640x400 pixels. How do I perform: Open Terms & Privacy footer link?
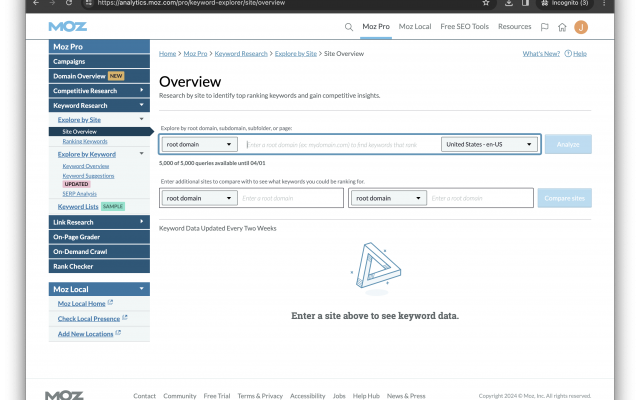[260, 396]
